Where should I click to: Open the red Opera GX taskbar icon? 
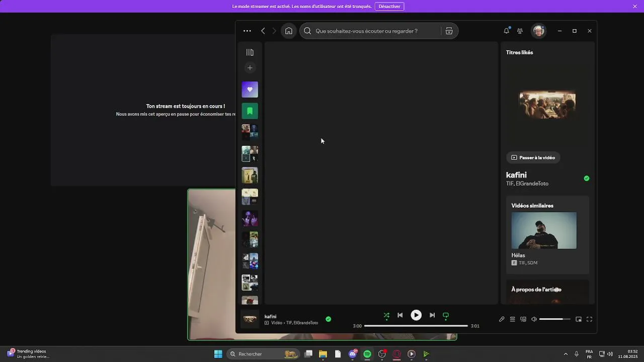click(x=397, y=354)
